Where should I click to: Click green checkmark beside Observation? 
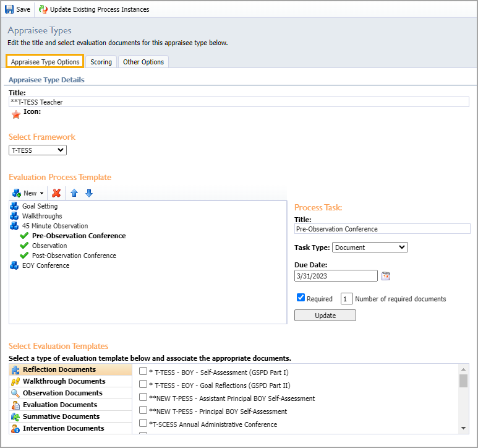pos(24,246)
